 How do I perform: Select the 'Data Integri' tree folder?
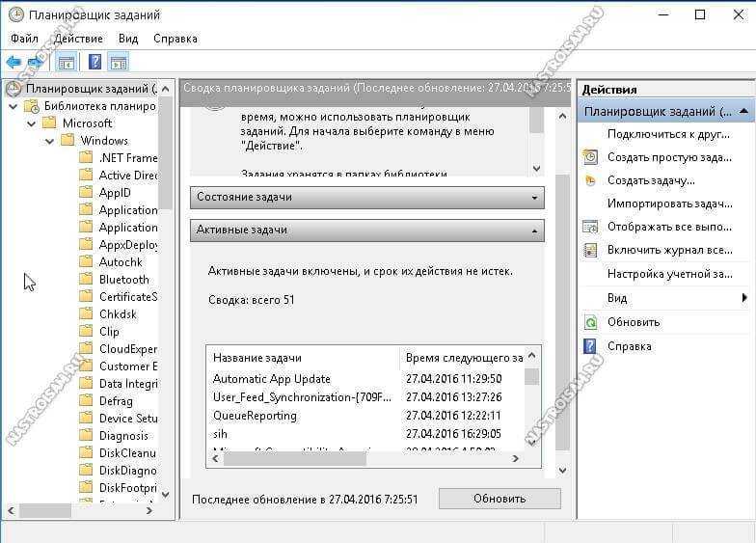tap(127, 384)
